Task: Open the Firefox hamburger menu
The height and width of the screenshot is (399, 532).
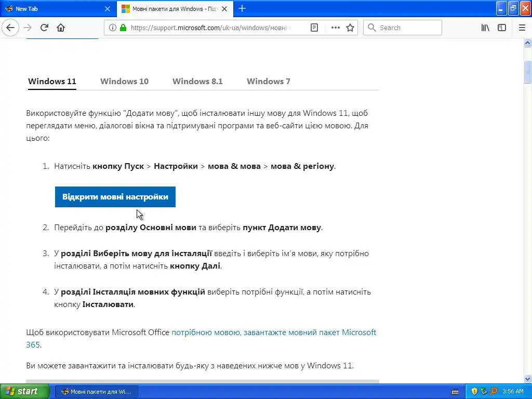Action: [x=522, y=28]
